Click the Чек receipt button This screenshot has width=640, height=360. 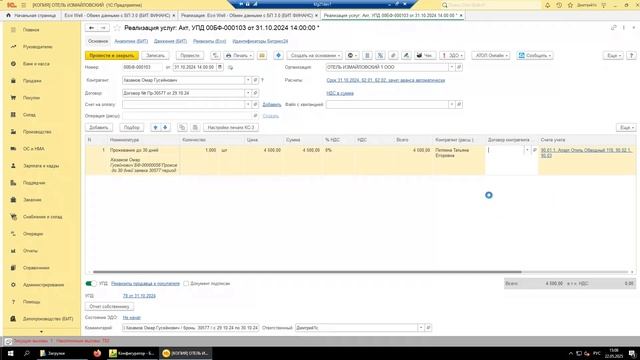(x=424, y=56)
